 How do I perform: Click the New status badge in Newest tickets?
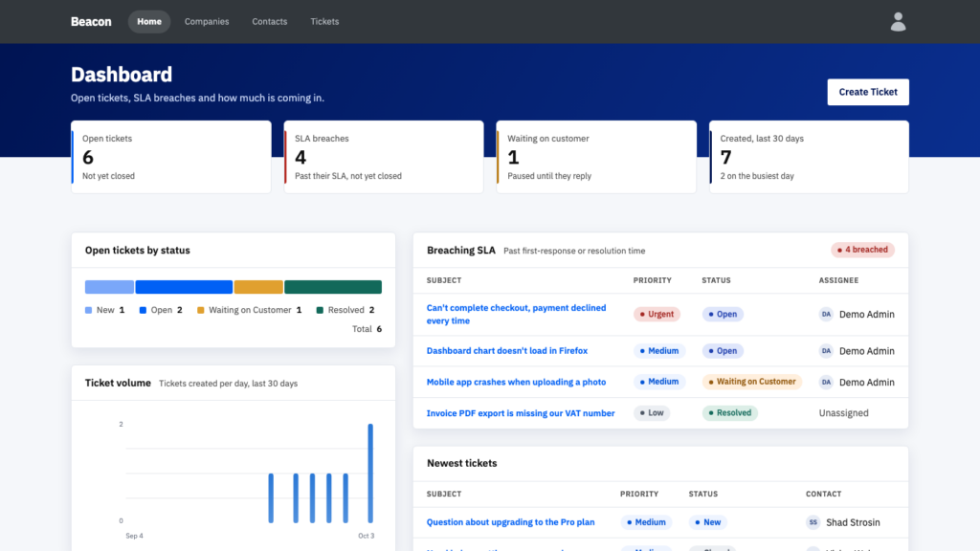click(707, 522)
